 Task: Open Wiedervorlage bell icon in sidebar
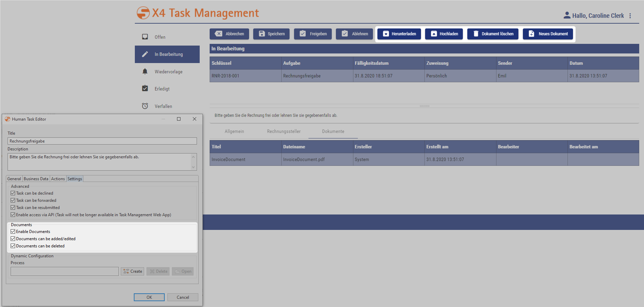pos(145,71)
